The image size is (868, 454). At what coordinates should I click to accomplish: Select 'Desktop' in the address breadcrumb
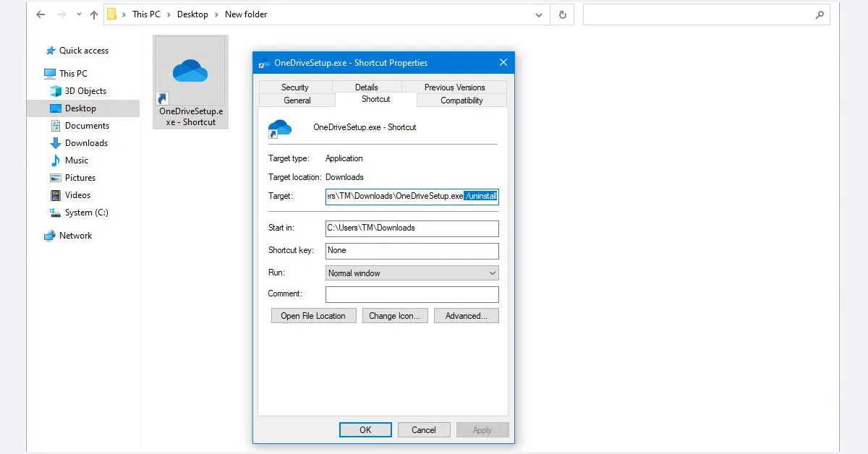point(192,14)
